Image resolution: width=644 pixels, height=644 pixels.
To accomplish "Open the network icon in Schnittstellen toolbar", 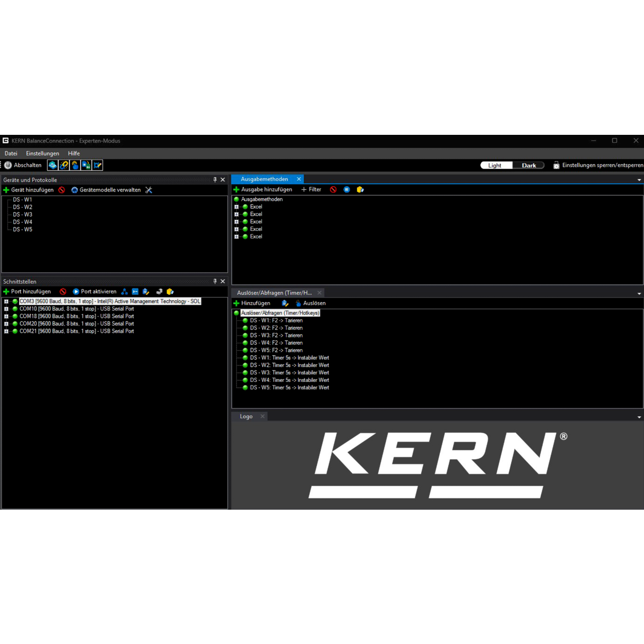I will point(124,291).
